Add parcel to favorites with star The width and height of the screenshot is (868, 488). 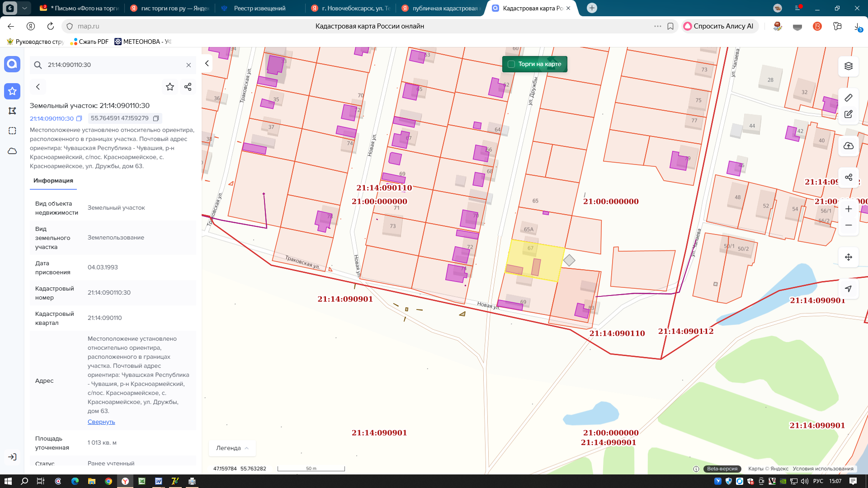coord(170,87)
